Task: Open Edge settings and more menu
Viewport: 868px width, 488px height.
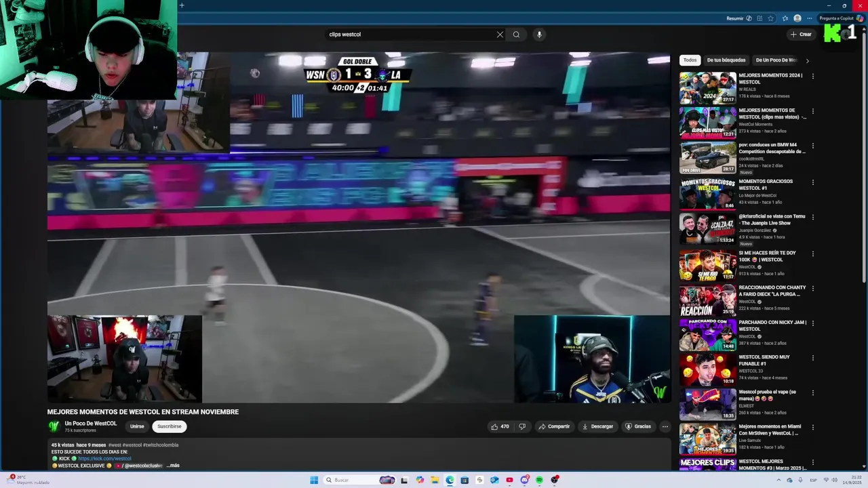Action: [x=809, y=18]
